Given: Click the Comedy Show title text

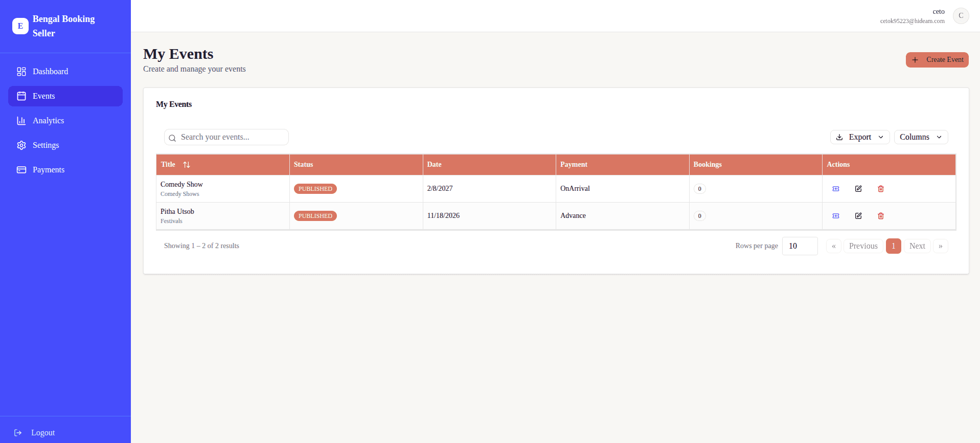Looking at the screenshot, I should tap(181, 185).
